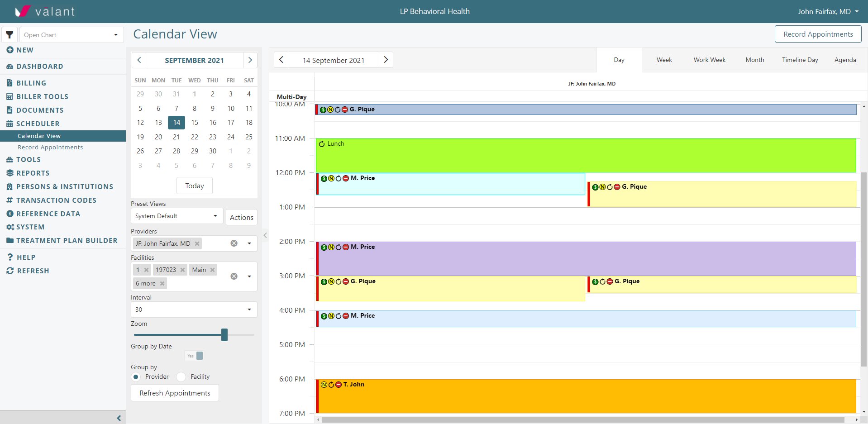Click the Refresh icon in sidebar

[10, 271]
